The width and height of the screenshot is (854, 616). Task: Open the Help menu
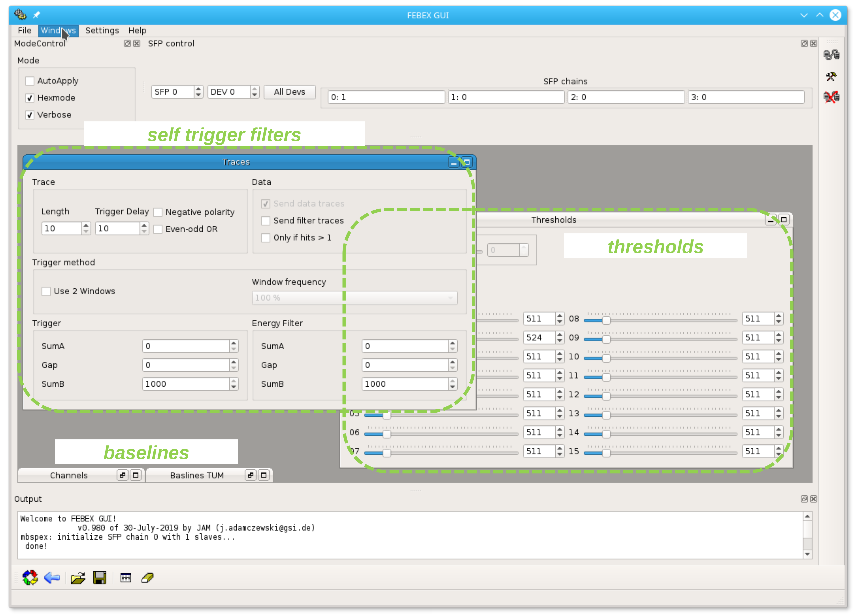pos(137,30)
